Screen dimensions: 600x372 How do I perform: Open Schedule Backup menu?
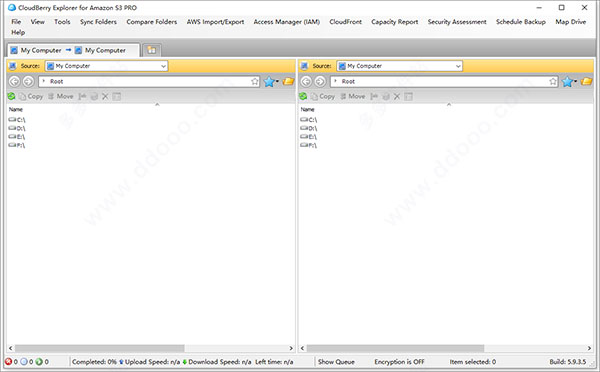click(521, 22)
